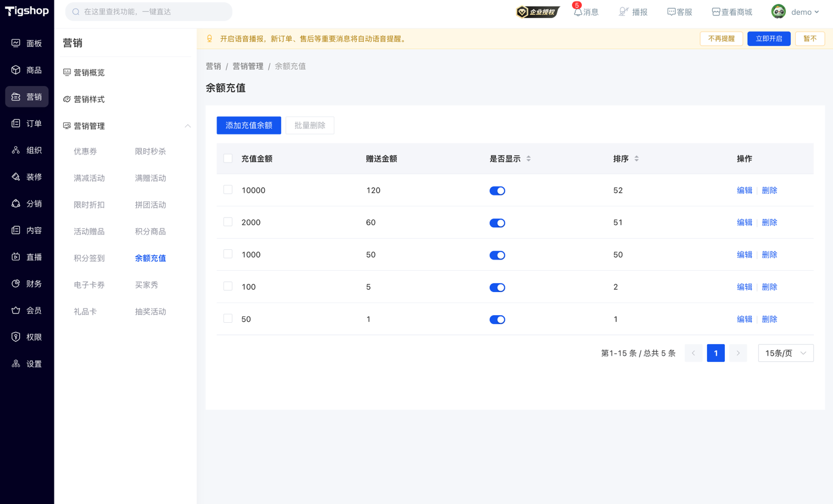Click the demo user avatar

pyautogui.click(x=778, y=12)
